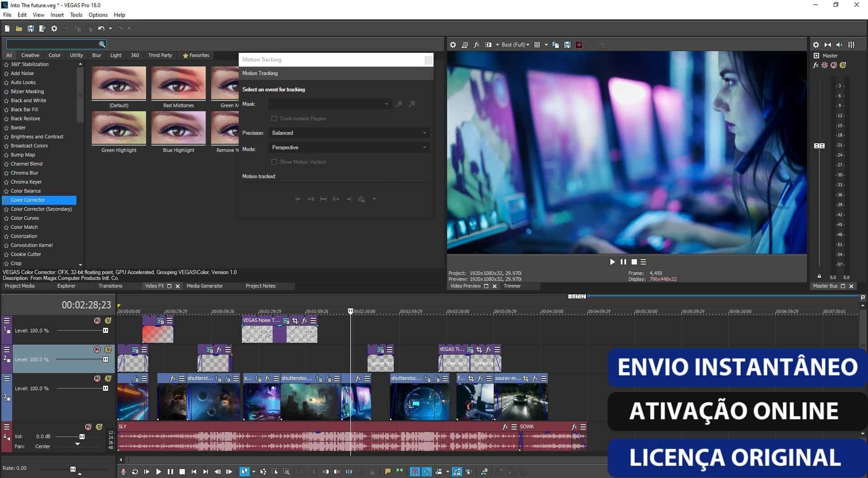Click the Overlays grid icon in preview
Viewport: 868px width, 478px height.
pyautogui.click(x=537, y=45)
